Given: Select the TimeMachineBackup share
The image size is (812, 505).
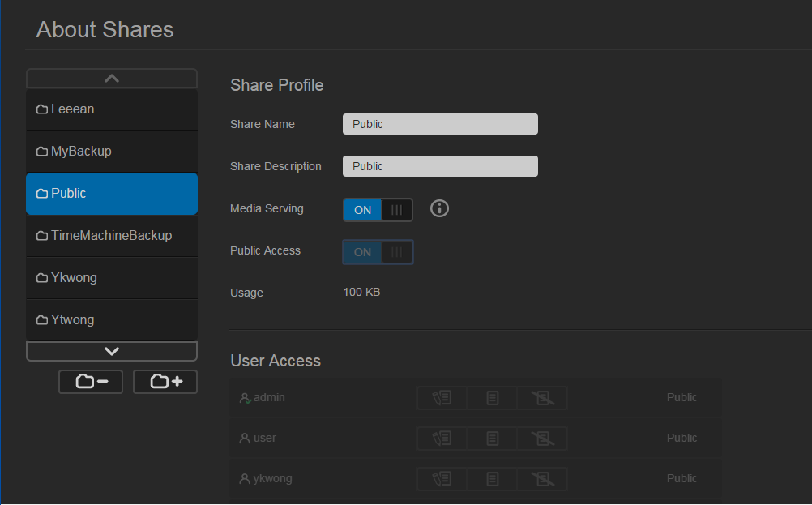Looking at the screenshot, I should pyautogui.click(x=112, y=236).
